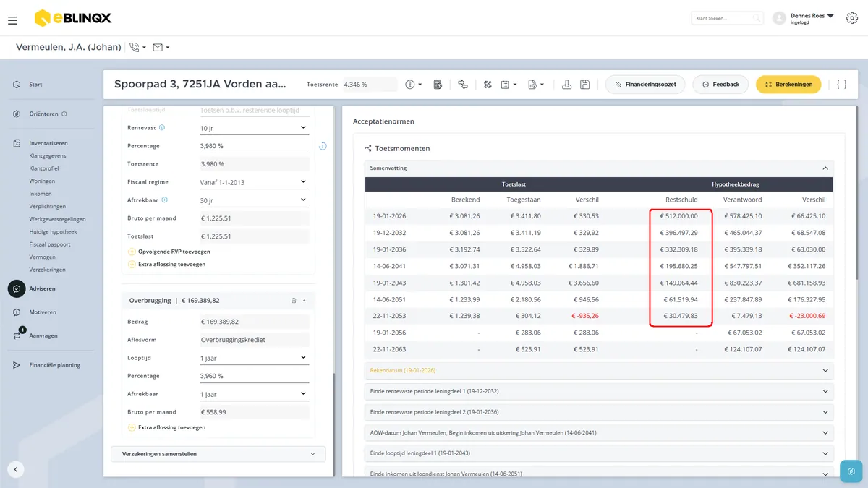Delete the Overbrugging loan part
The width and height of the screenshot is (868, 488).
(294, 300)
